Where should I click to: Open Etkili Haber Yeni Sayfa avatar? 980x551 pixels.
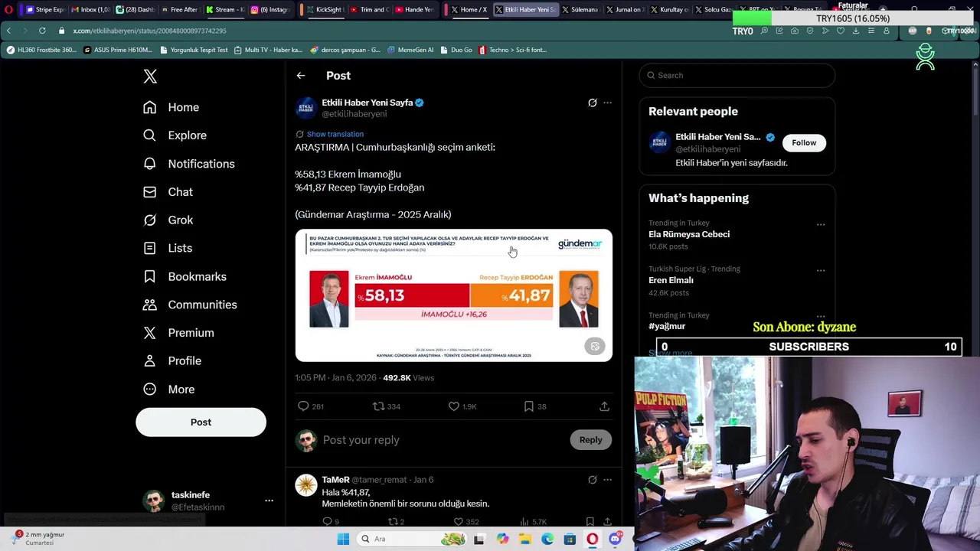pyautogui.click(x=306, y=108)
